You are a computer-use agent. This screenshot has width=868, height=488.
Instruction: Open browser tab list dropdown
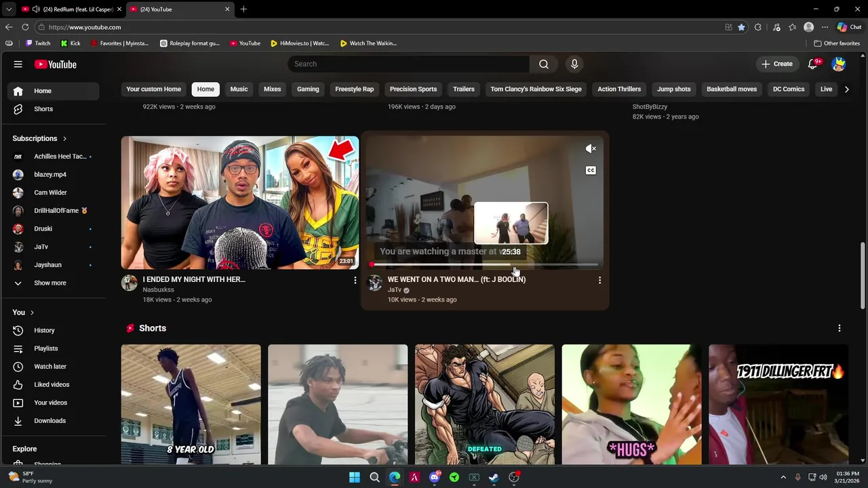coord(9,9)
